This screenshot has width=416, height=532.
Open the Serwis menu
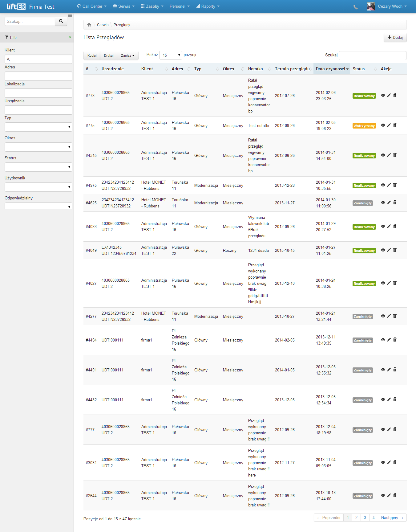[124, 6]
